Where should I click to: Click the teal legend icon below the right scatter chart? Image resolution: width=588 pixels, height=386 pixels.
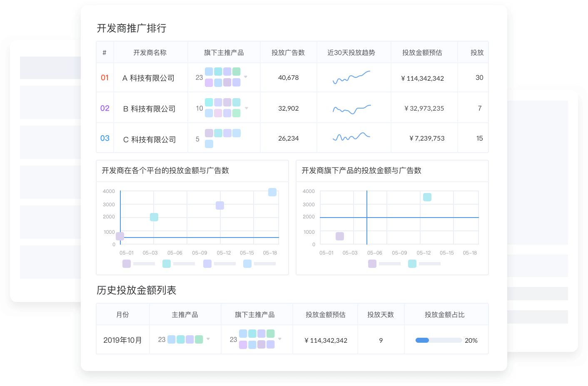click(412, 263)
